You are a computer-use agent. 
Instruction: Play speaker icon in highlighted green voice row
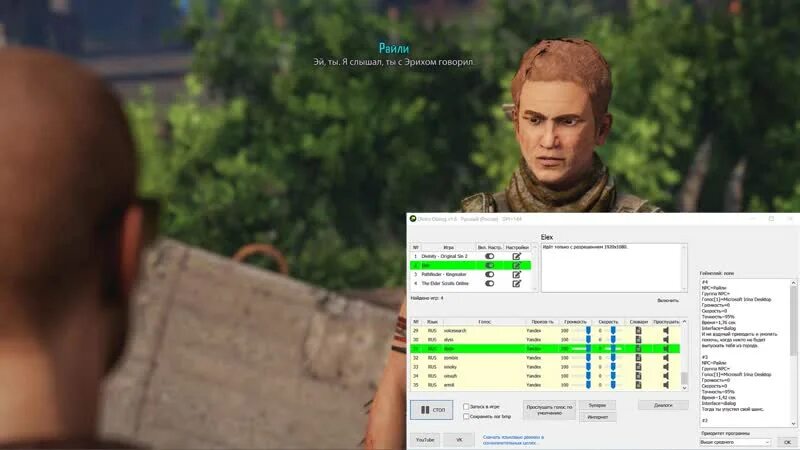point(666,348)
